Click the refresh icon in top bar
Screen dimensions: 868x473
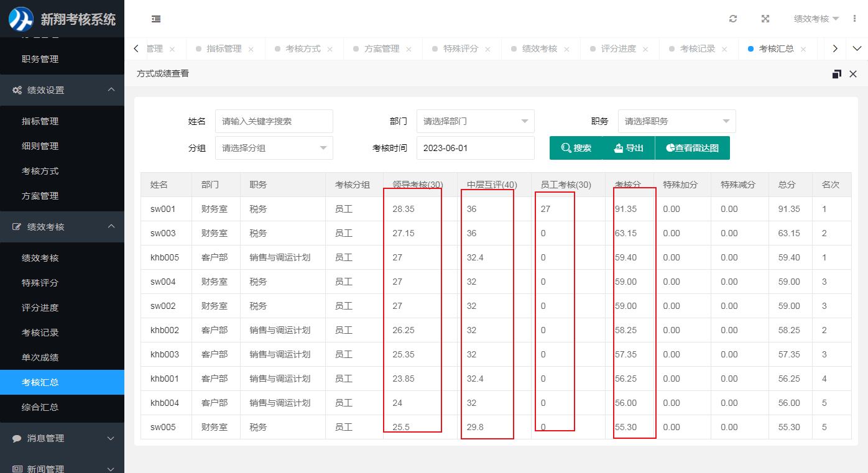[x=733, y=19]
